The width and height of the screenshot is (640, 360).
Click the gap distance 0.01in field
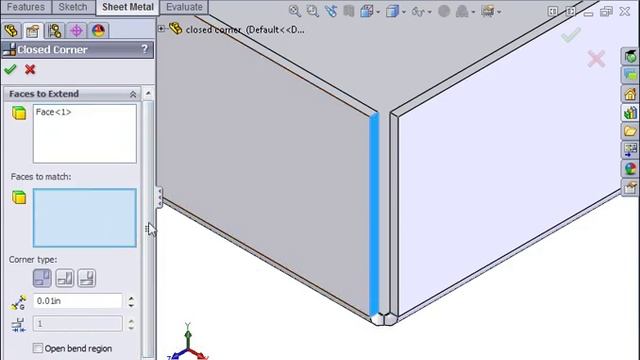[x=78, y=301]
